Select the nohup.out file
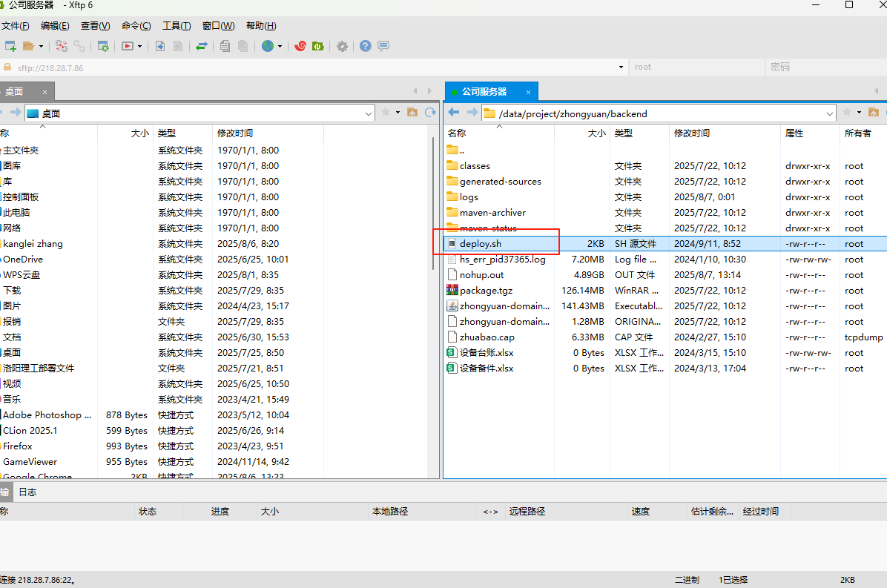The image size is (887, 588). pyautogui.click(x=481, y=275)
